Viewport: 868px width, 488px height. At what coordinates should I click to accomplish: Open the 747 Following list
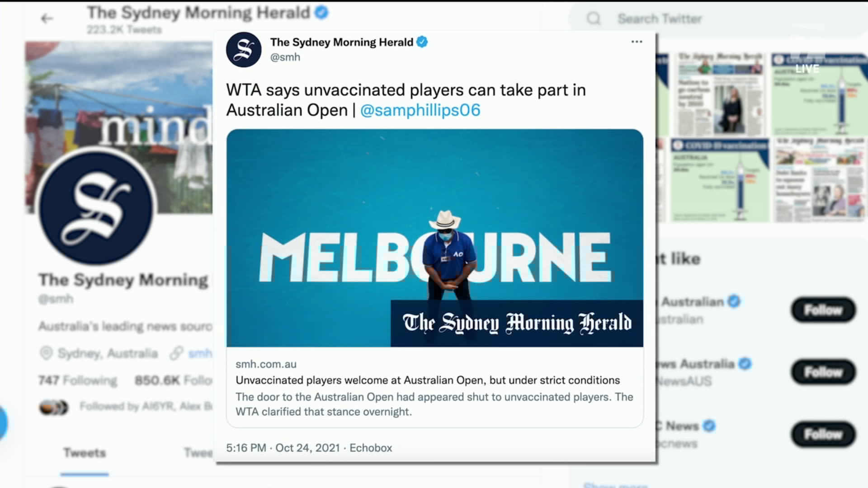point(78,380)
